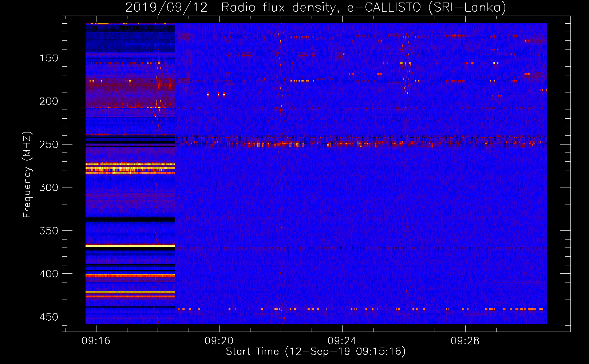Click the 09:16 time tick label
The image size is (589, 364).
96,341
